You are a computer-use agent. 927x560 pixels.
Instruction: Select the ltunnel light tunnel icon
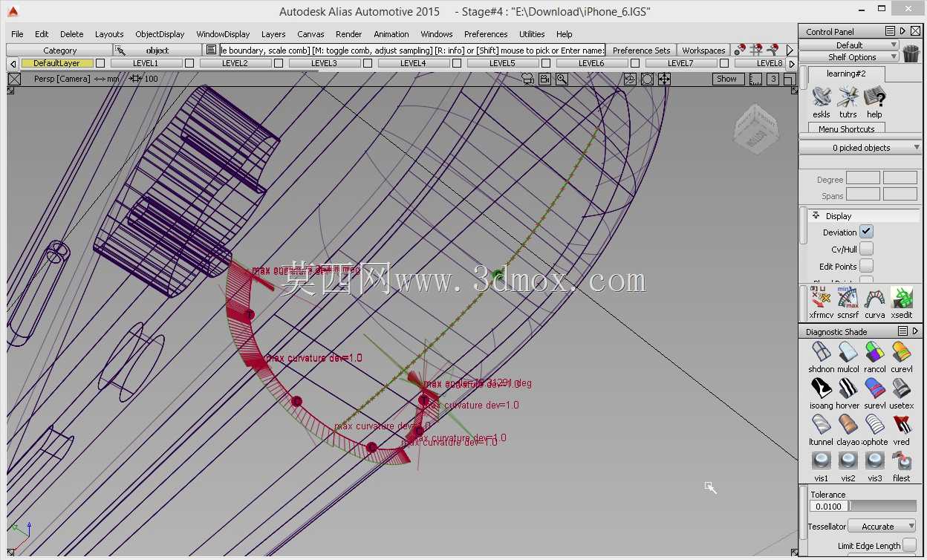tap(821, 424)
